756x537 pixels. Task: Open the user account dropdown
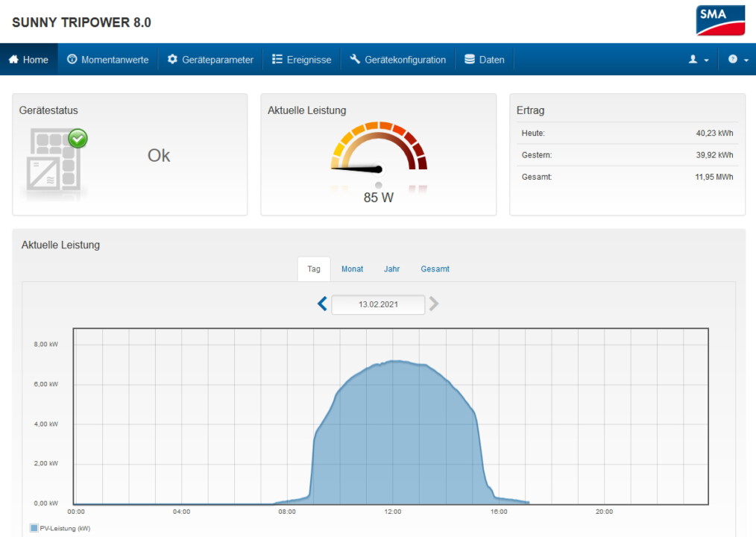click(x=699, y=60)
